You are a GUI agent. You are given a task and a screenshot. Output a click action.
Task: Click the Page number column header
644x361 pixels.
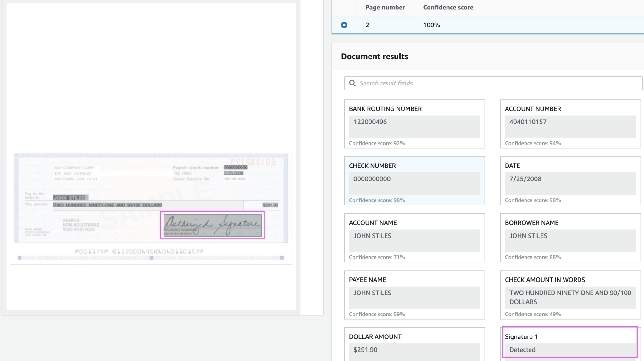pyautogui.click(x=385, y=7)
